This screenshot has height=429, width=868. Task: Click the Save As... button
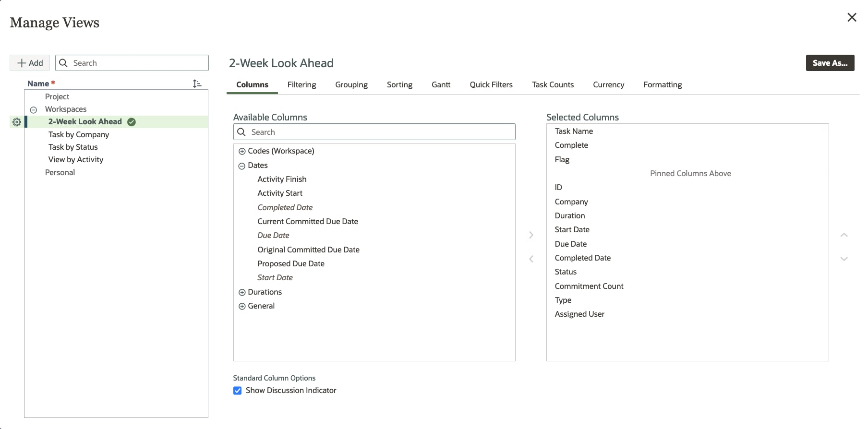point(830,63)
